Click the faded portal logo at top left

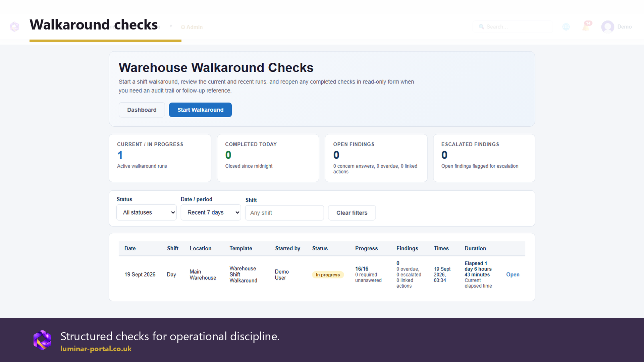click(14, 26)
